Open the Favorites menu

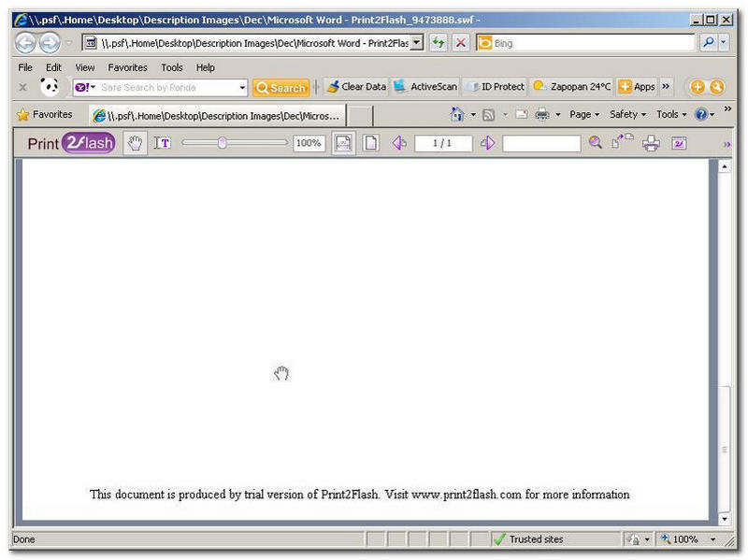127,67
